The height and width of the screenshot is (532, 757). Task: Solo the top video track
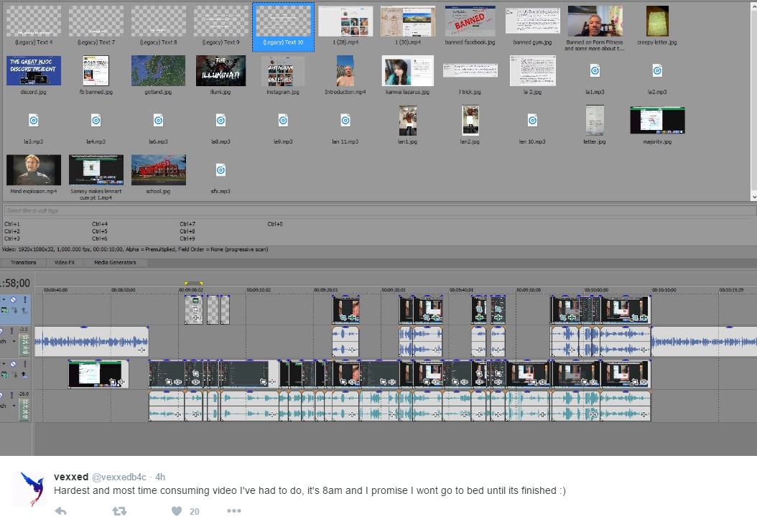click(x=25, y=299)
